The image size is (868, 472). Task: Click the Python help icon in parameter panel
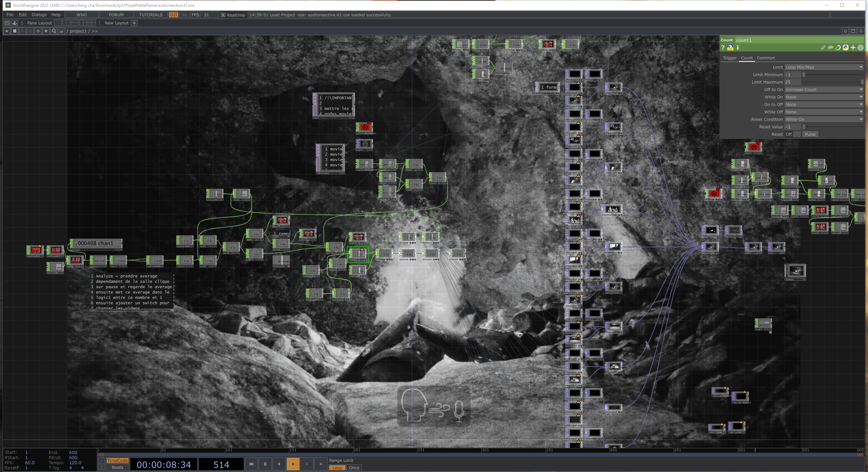click(x=730, y=48)
